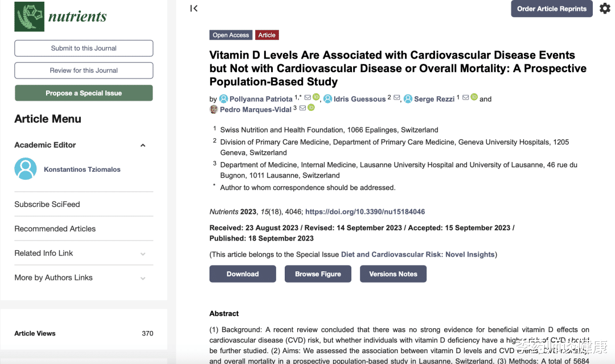Image resolution: width=615 pixels, height=364 pixels.
Task: Click the collapse sidebar arrow icon
Action: pos(194,9)
